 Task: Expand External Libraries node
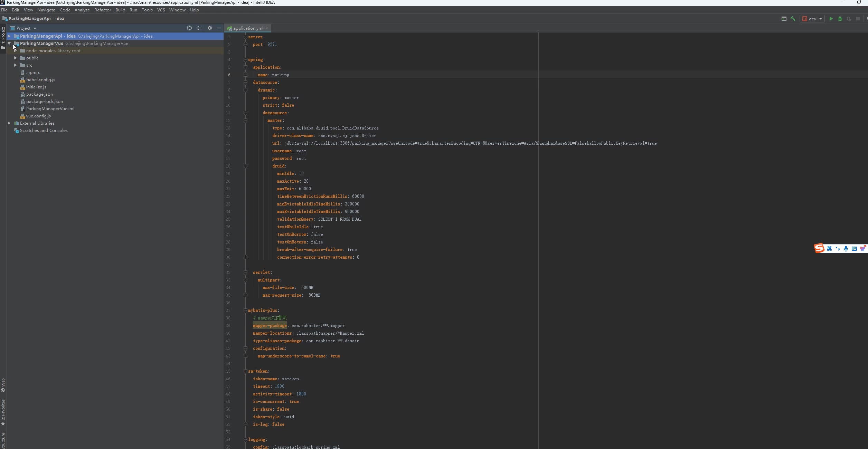tap(9, 123)
